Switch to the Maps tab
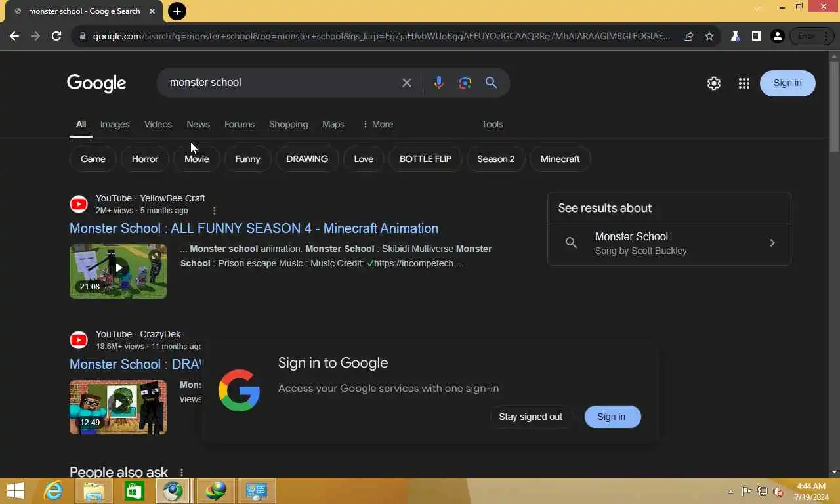840x504 pixels. tap(333, 124)
